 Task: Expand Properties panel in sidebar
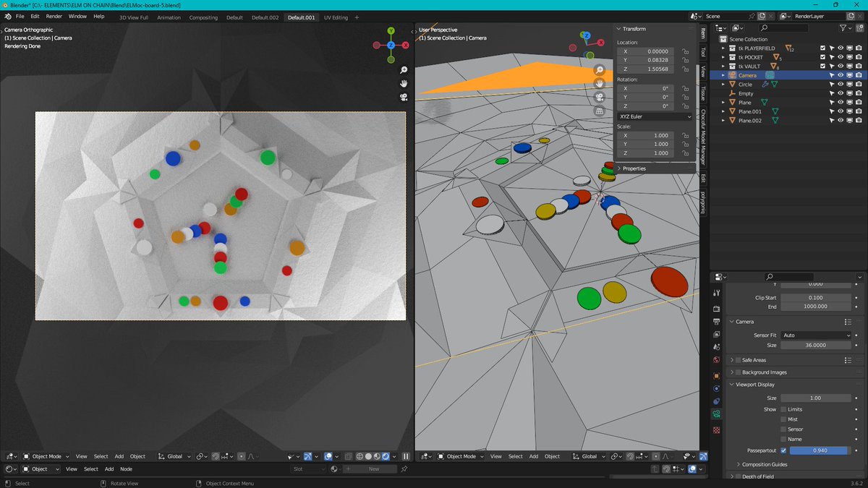click(619, 168)
